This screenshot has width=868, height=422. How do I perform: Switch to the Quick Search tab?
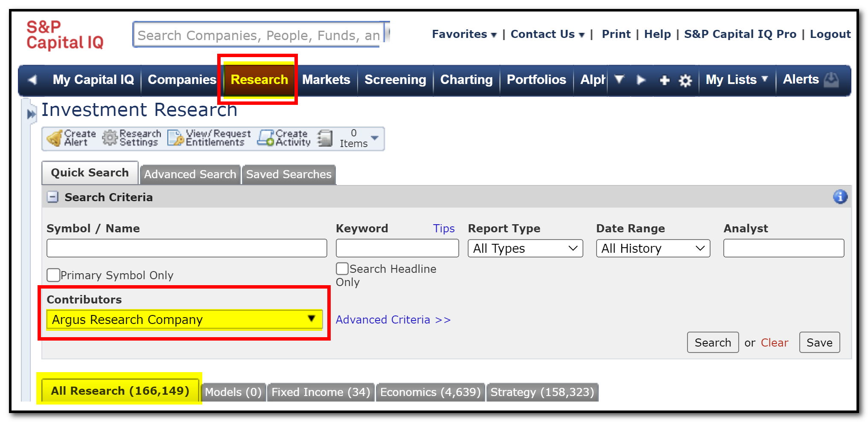point(90,173)
